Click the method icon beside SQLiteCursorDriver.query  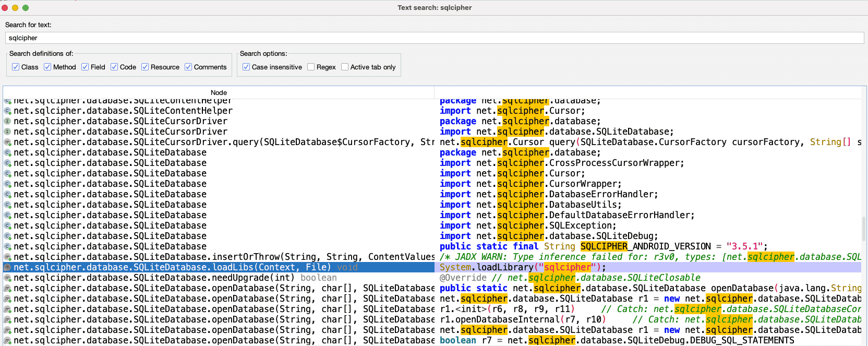(7, 142)
